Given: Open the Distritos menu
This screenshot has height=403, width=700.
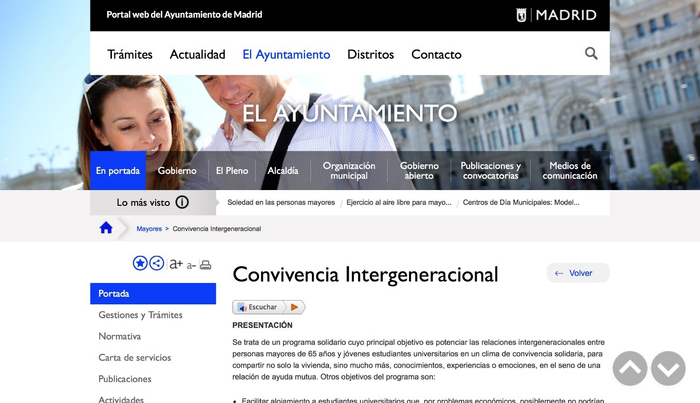Looking at the screenshot, I should pos(371,54).
